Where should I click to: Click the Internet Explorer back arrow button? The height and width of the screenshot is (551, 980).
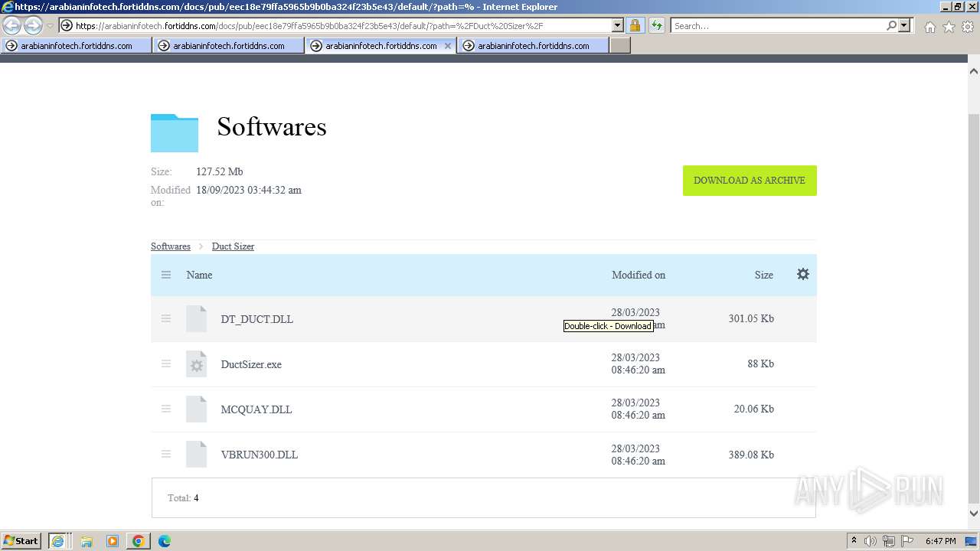[x=12, y=26]
